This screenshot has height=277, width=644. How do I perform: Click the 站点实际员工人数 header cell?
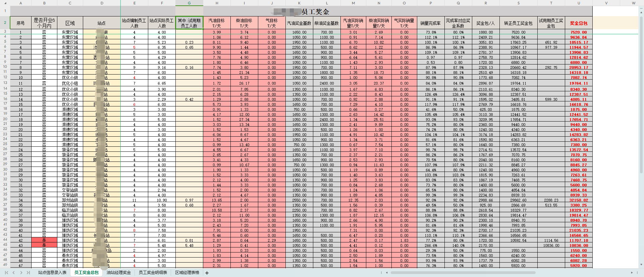(x=162, y=23)
